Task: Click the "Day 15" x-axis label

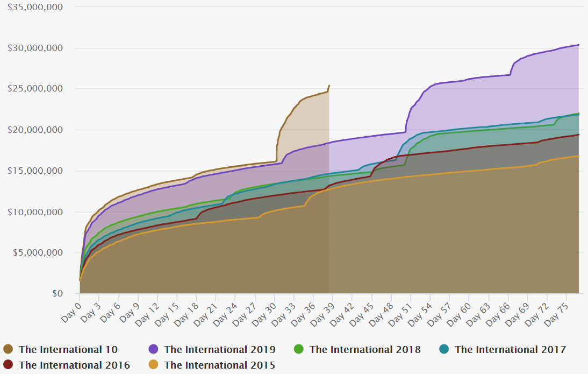Action: (167, 314)
